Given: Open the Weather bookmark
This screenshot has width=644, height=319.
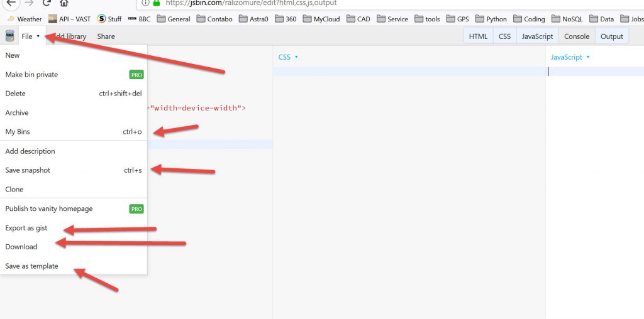Looking at the screenshot, I should [24, 19].
